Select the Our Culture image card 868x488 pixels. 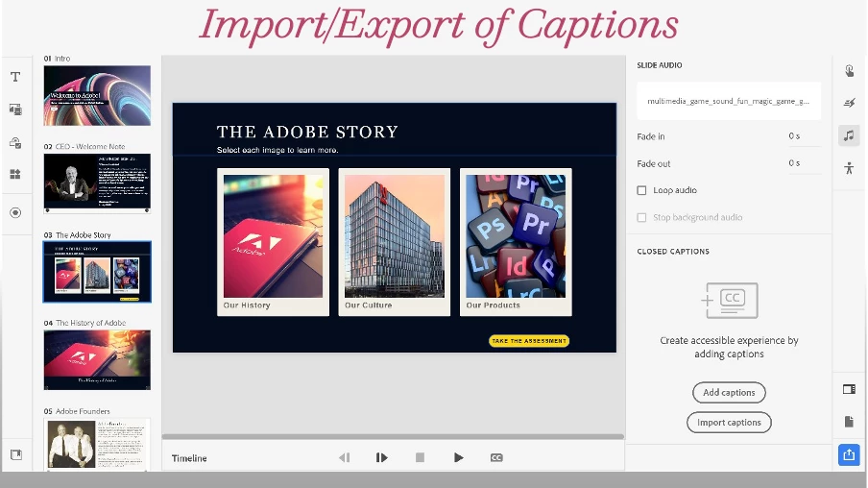pos(394,242)
